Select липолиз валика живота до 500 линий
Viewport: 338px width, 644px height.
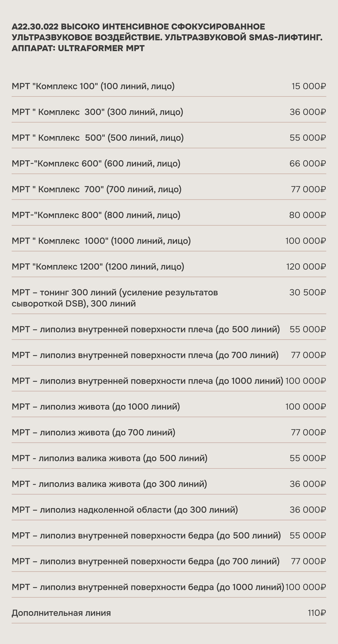pos(109,458)
